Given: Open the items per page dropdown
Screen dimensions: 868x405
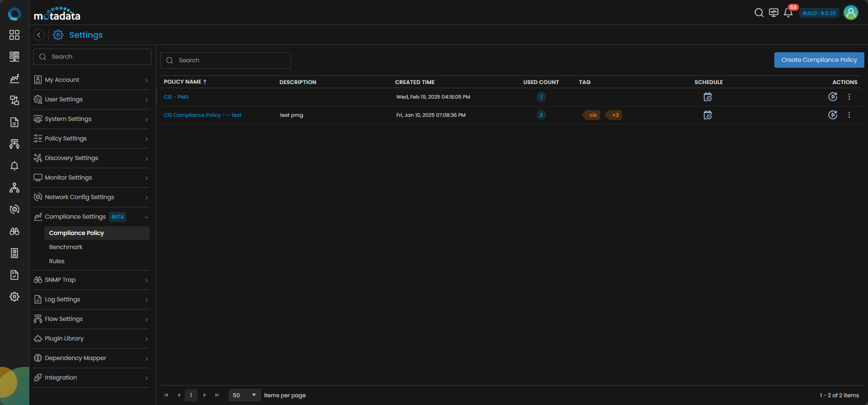Looking at the screenshot, I should (244, 395).
